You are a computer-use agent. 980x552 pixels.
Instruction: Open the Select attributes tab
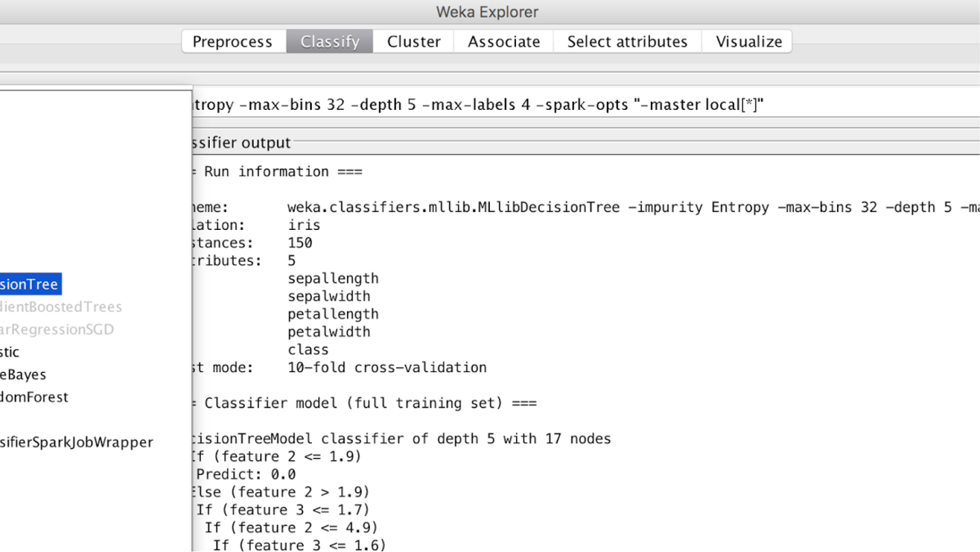(x=627, y=42)
